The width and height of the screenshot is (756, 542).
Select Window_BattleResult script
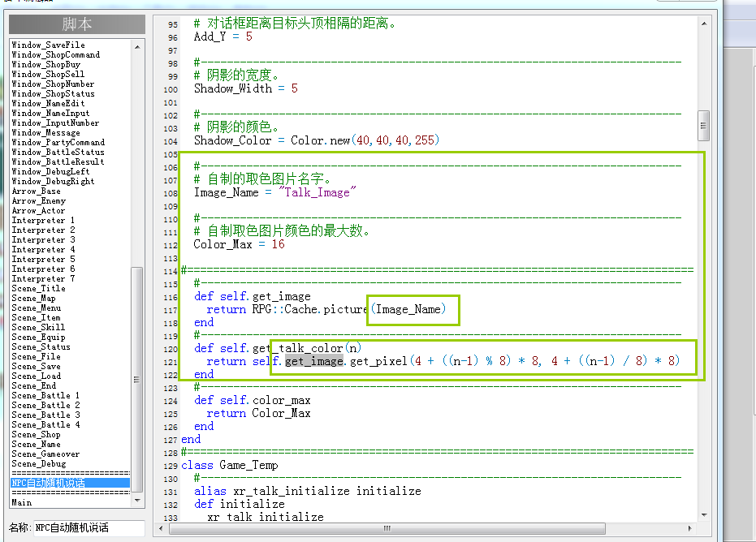point(58,161)
